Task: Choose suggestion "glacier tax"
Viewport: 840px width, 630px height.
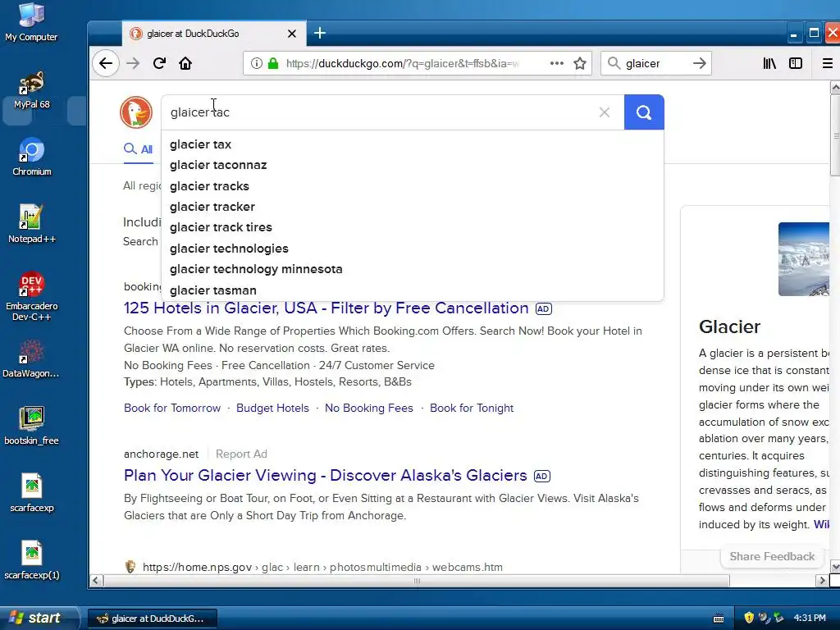Action: point(412,144)
